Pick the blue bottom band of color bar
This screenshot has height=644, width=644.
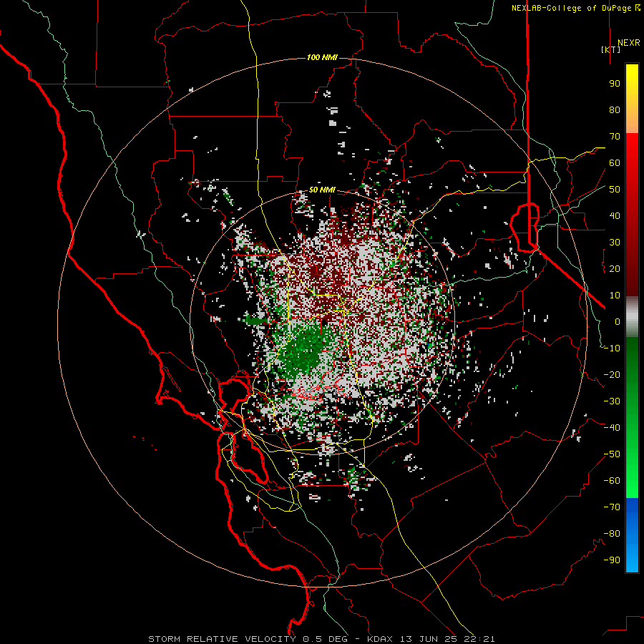632,535
